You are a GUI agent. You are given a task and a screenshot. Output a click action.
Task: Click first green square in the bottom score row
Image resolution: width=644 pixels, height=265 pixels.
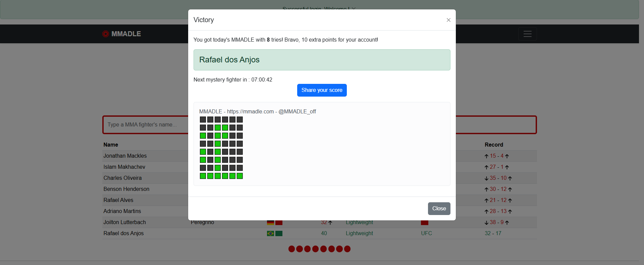tap(203, 176)
